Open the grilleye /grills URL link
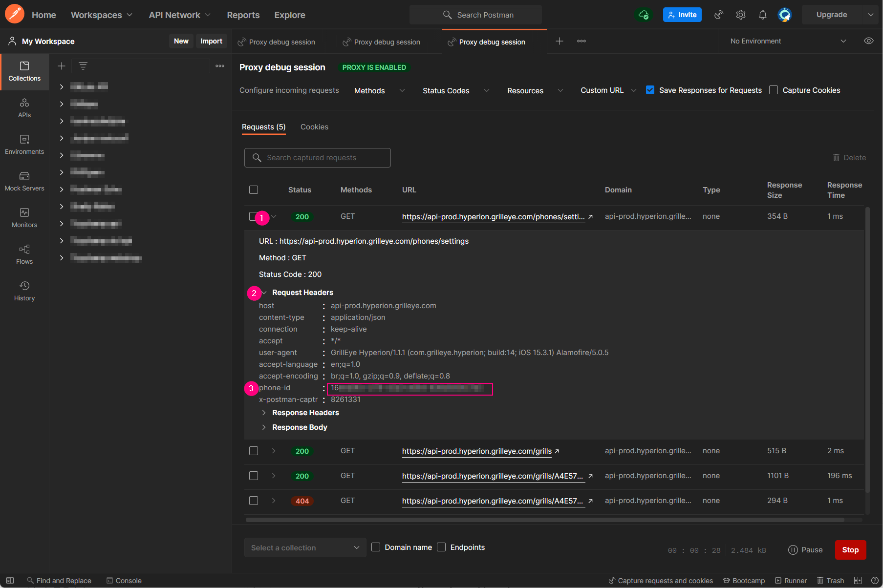883x588 pixels. coord(477,451)
